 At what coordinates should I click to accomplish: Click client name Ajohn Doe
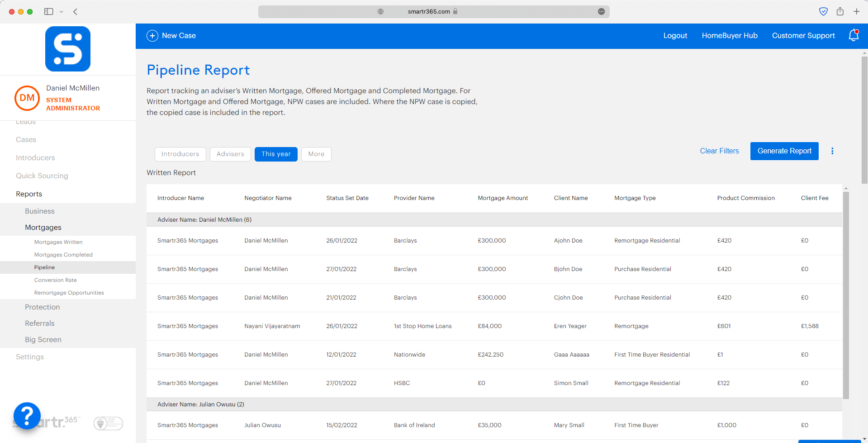[568, 241]
